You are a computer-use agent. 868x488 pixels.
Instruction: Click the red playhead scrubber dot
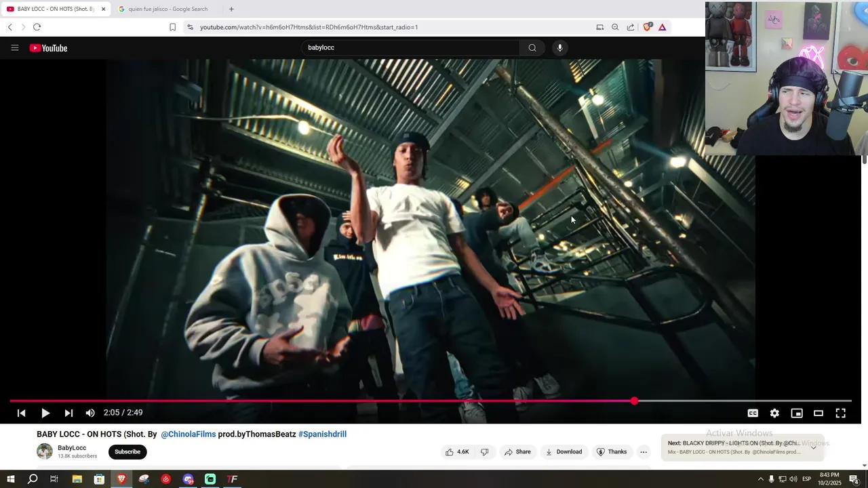[x=634, y=401]
